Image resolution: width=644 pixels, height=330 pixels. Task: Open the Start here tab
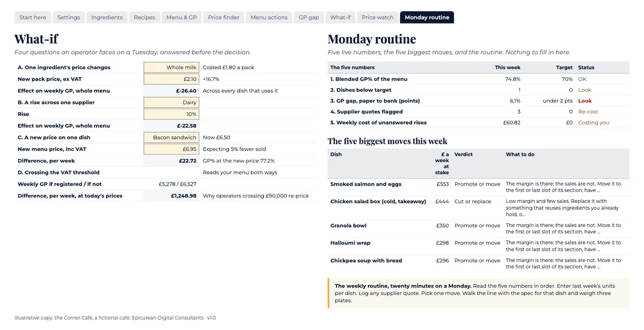tap(33, 17)
